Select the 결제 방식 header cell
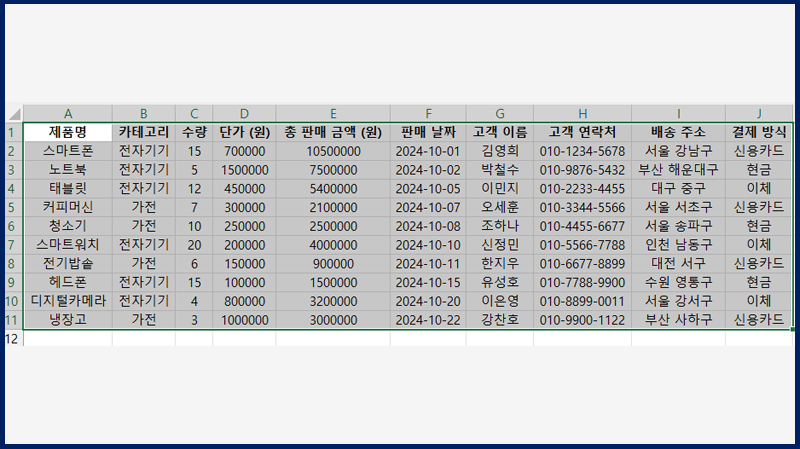The width and height of the screenshot is (800, 449). coord(759,133)
